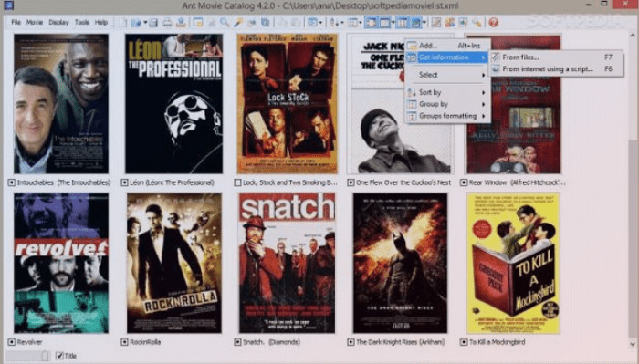This screenshot has height=364, width=639.
Task: Click the Picture toolbar icon
Action: (312, 23)
